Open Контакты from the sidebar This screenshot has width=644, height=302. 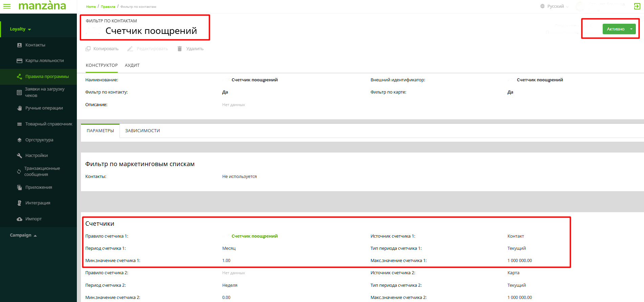click(x=35, y=45)
